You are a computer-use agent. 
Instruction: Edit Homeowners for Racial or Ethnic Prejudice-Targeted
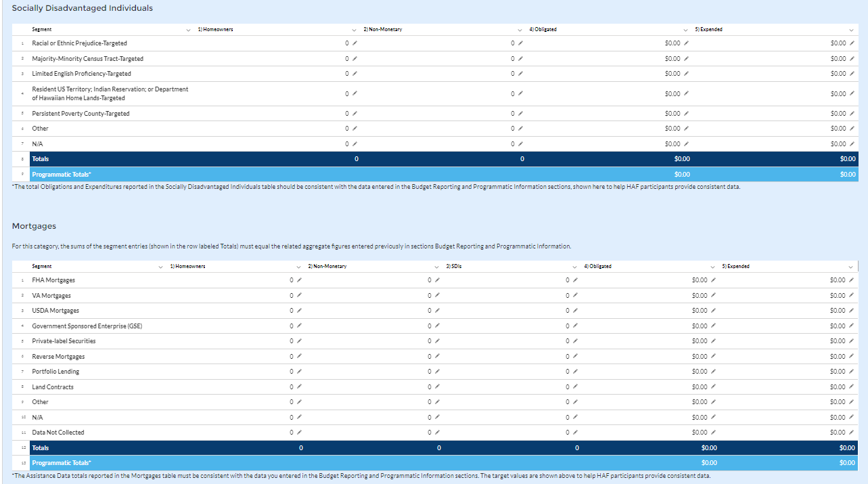[355, 43]
